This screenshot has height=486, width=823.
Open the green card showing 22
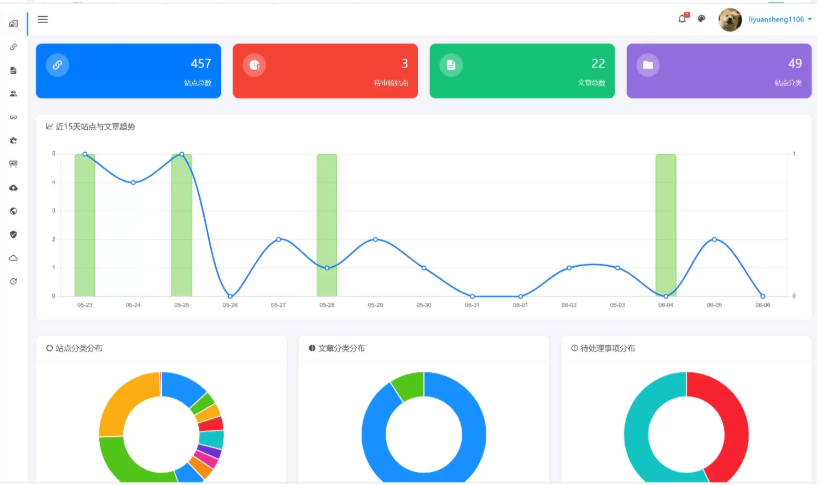pos(522,71)
